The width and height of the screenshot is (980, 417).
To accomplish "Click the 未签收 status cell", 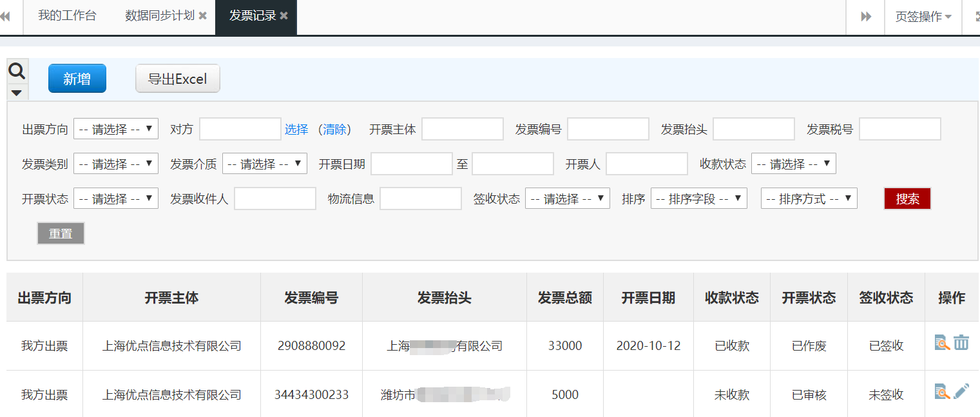I will (887, 394).
